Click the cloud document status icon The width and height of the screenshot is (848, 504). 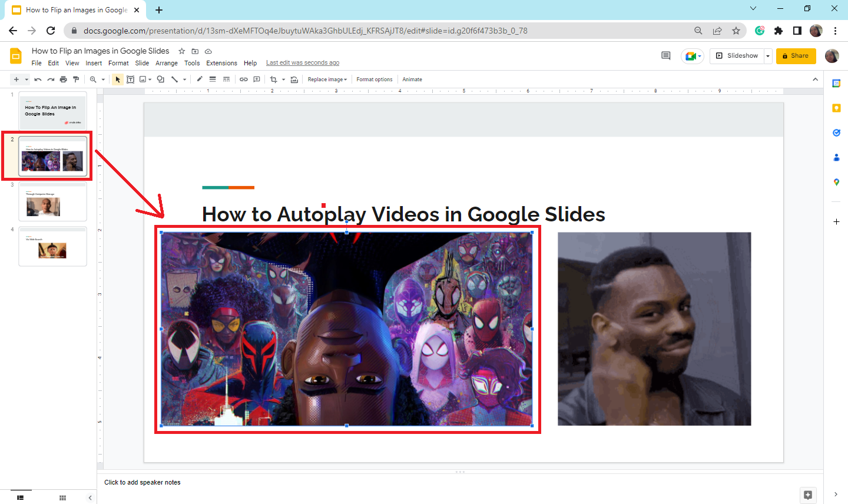pos(208,51)
